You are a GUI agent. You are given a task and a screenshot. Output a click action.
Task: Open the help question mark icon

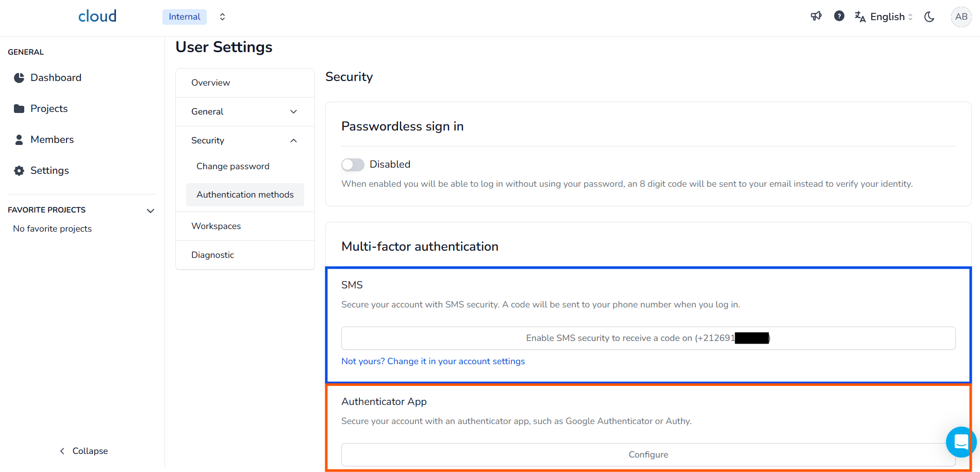tap(839, 17)
